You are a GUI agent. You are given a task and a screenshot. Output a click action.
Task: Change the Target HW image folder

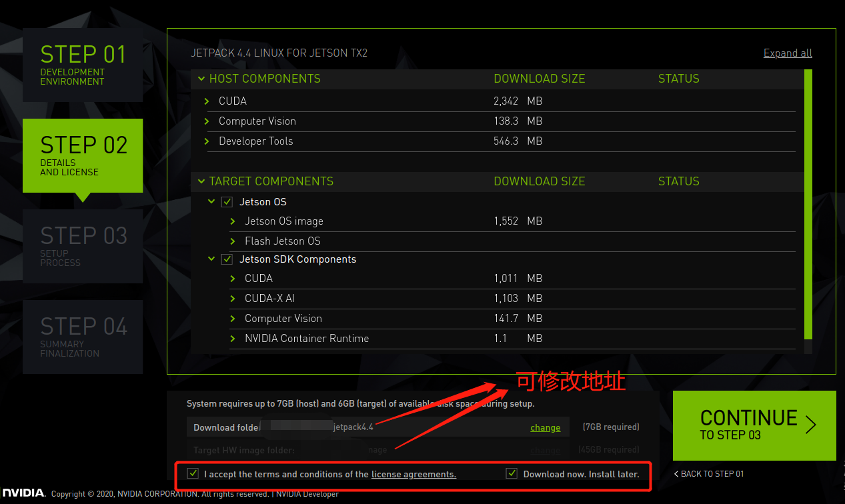[546, 450]
